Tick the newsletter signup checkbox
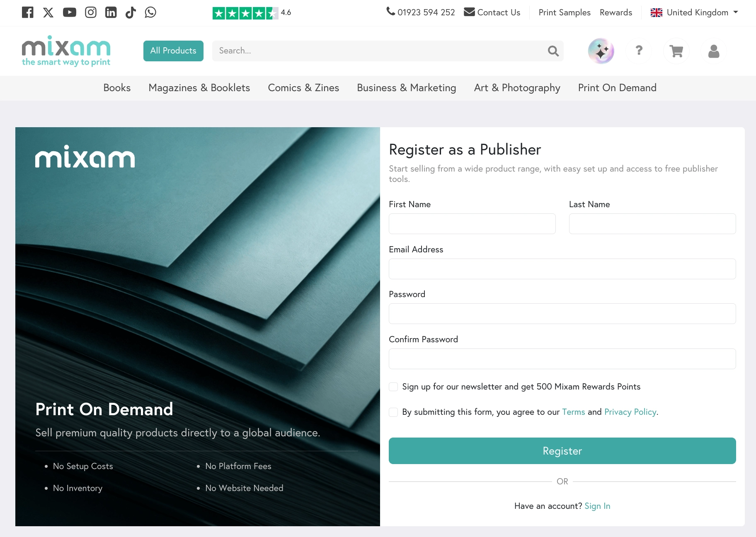 (393, 387)
